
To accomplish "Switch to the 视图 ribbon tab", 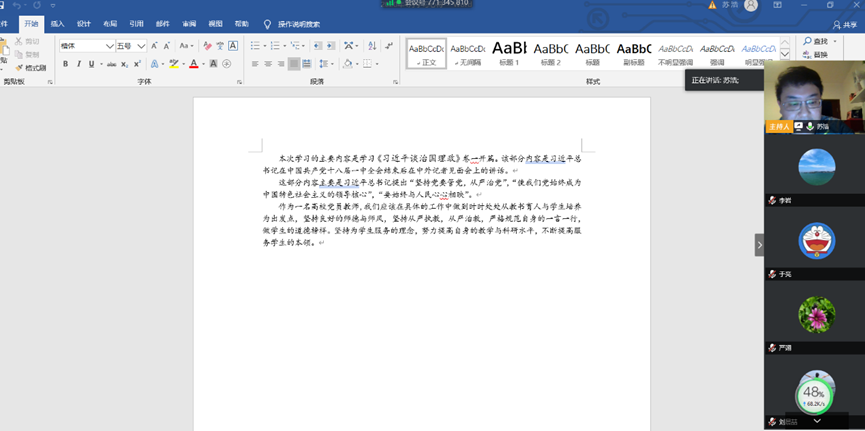I will pyautogui.click(x=215, y=24).
